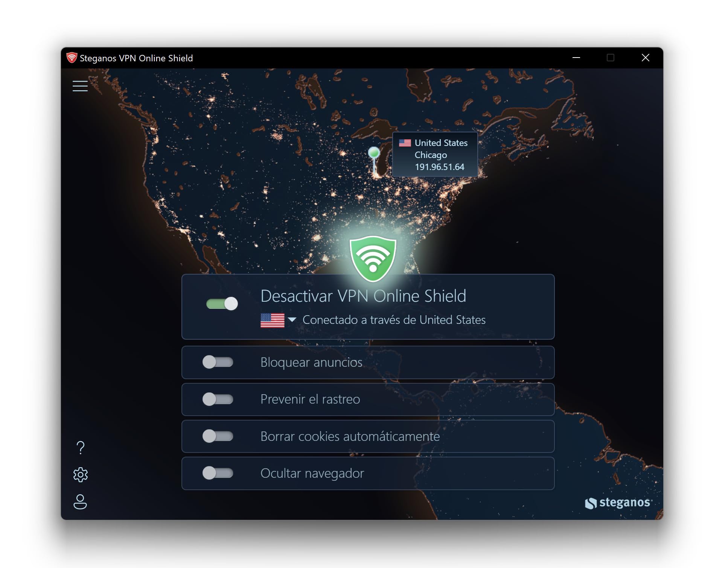Open the user account icon
Image resolution: width=728 pixels, height=568 pixels.
click(80, 502)
